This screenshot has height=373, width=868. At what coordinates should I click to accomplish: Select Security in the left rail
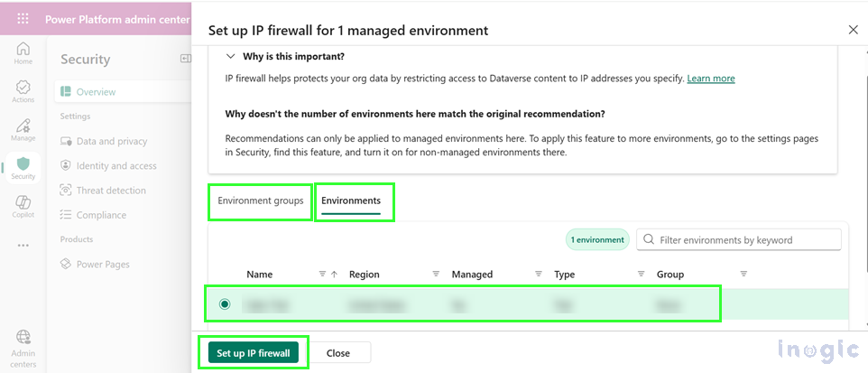(23, 169)
